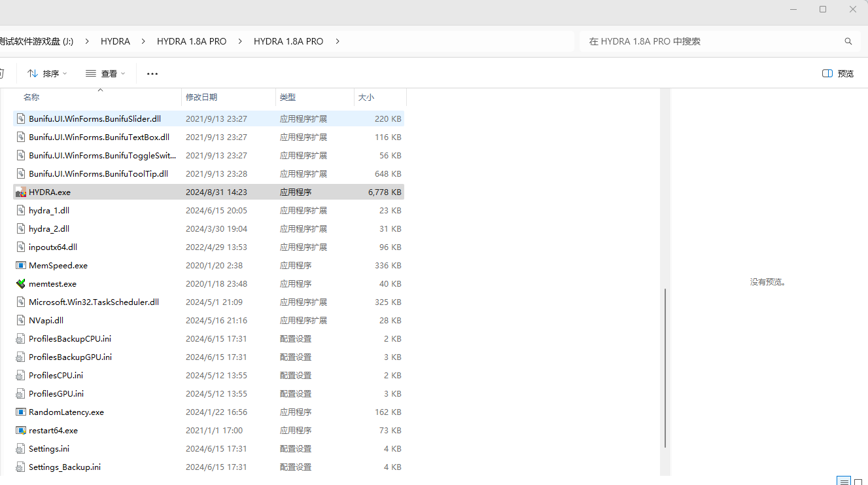Click the BunifuToggleSwit... dll file icon
Screen dimensions: 868x485
[x=21, y=156]
